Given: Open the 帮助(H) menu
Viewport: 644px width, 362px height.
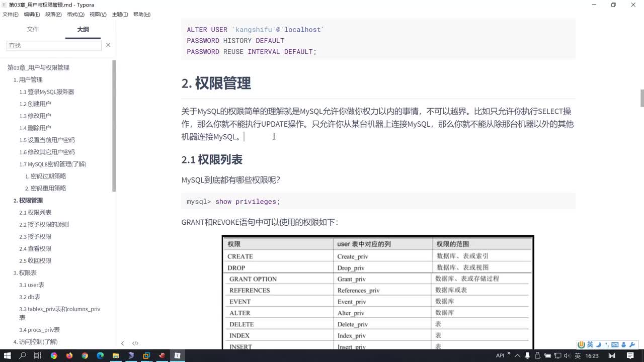Looking at the screenshot, I should pos(142,14).
